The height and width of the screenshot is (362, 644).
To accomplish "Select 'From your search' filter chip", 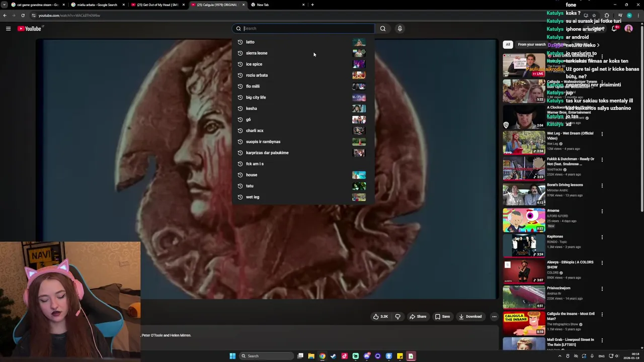I will (531, 44).
